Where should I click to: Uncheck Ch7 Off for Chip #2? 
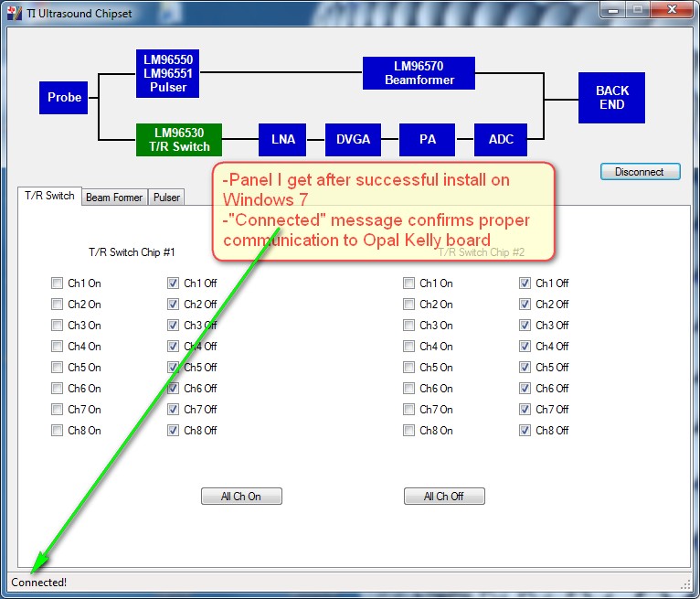click(525, 409)
